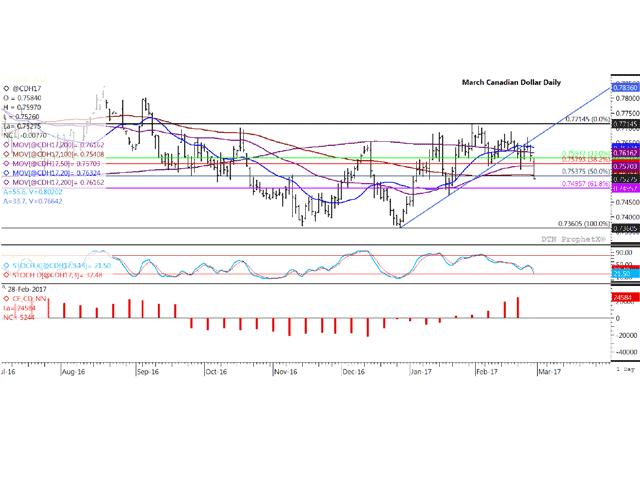Select the NC -0.00770 value
The width and height of the screenshot is (640, 480).
click(x=25, y=135)
